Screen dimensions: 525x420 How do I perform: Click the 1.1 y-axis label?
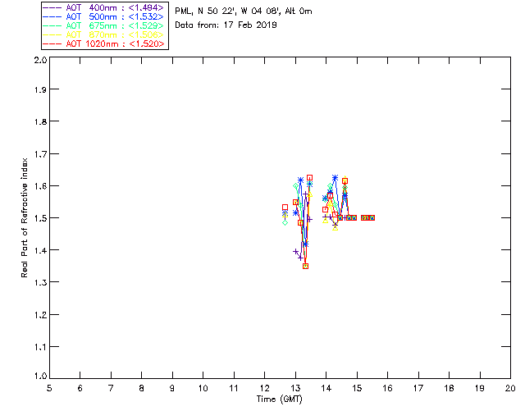(40, 347)
